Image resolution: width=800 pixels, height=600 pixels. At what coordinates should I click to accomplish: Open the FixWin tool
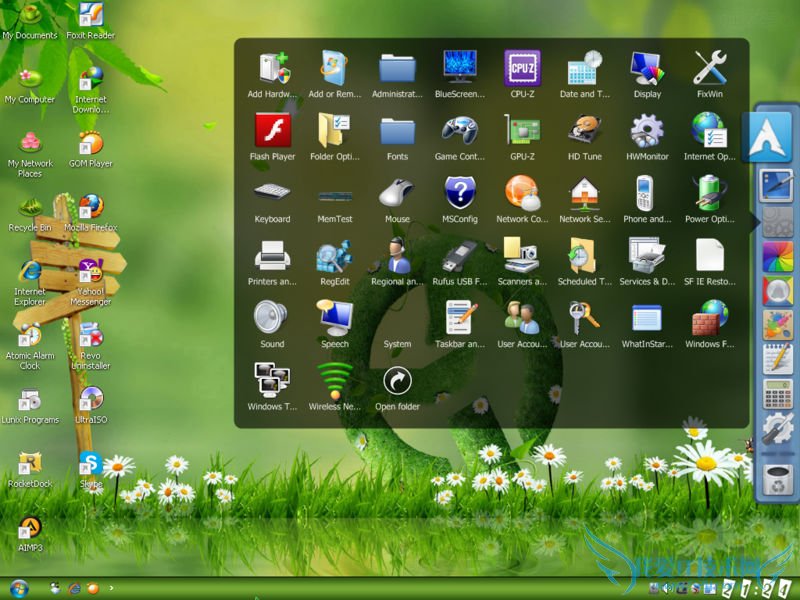709,69
